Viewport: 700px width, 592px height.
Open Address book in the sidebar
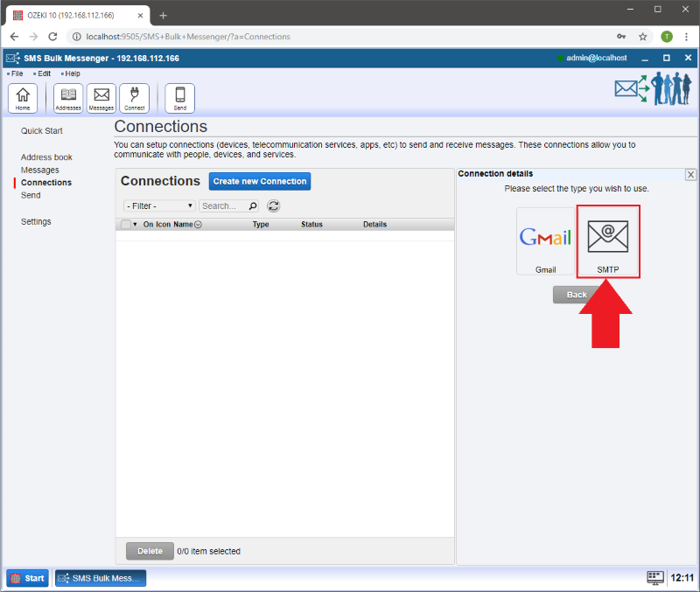[x=46, y=157]
